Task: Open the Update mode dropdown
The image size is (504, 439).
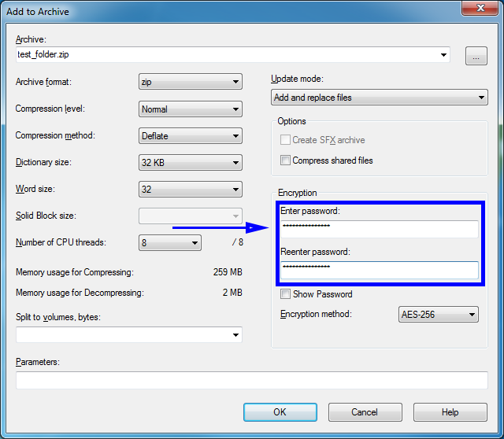Action: 379,98
